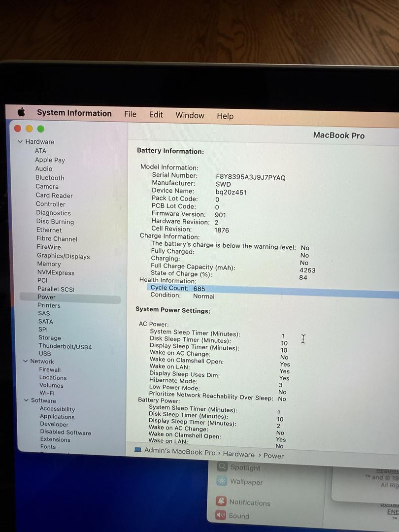
Task: Click the serial number F8Y8395A3J9J7PYAQ
Action: [x=251, y=177]
